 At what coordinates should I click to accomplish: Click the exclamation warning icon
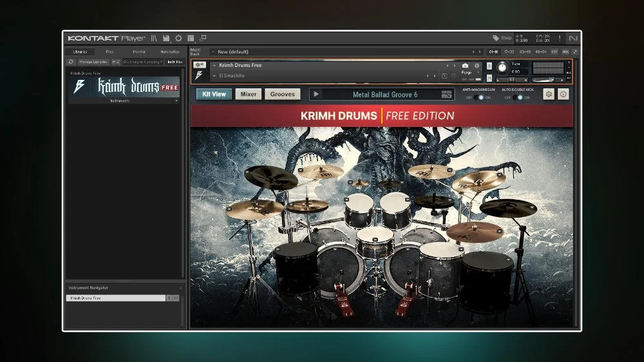pyautogui.click(x=560, y=38)
